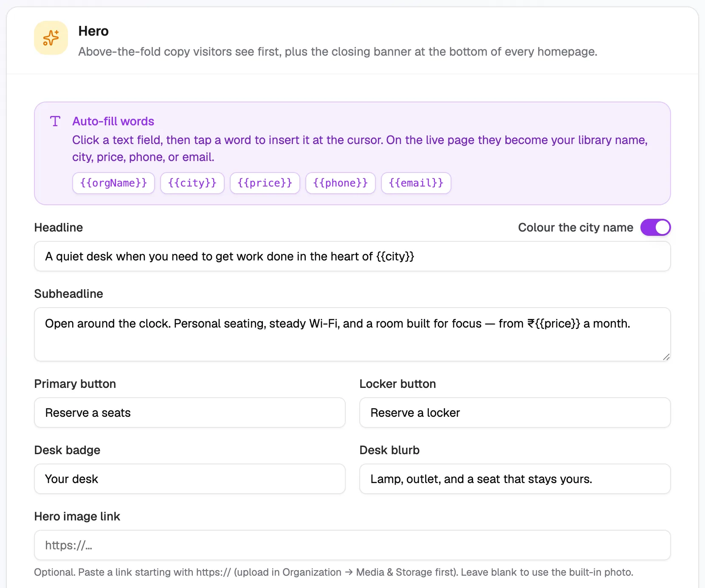Click the 'Click a text field' instructions
This screenshot has width=705, height=588.
click(x=360, y=149)
